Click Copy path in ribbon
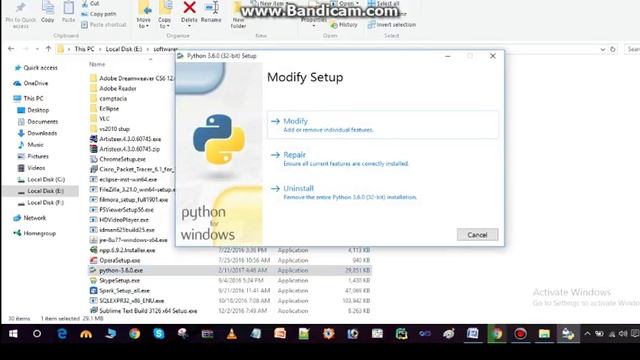640x360 pixels. point(99,14)
